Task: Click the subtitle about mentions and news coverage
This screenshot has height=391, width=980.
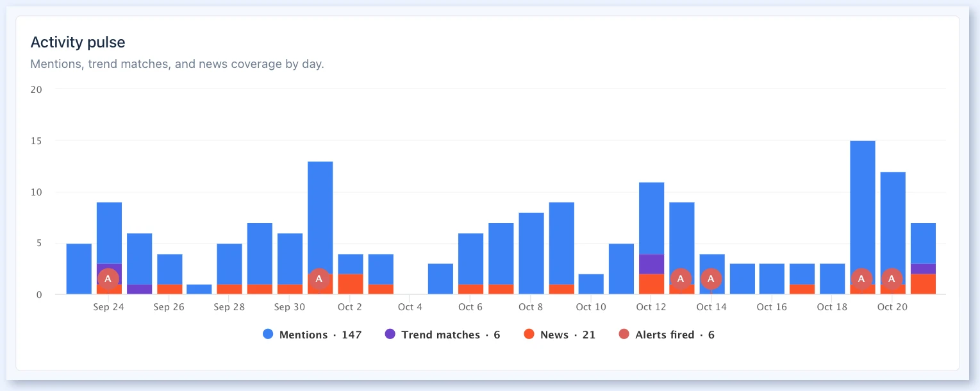Action: tap(178, 64)
